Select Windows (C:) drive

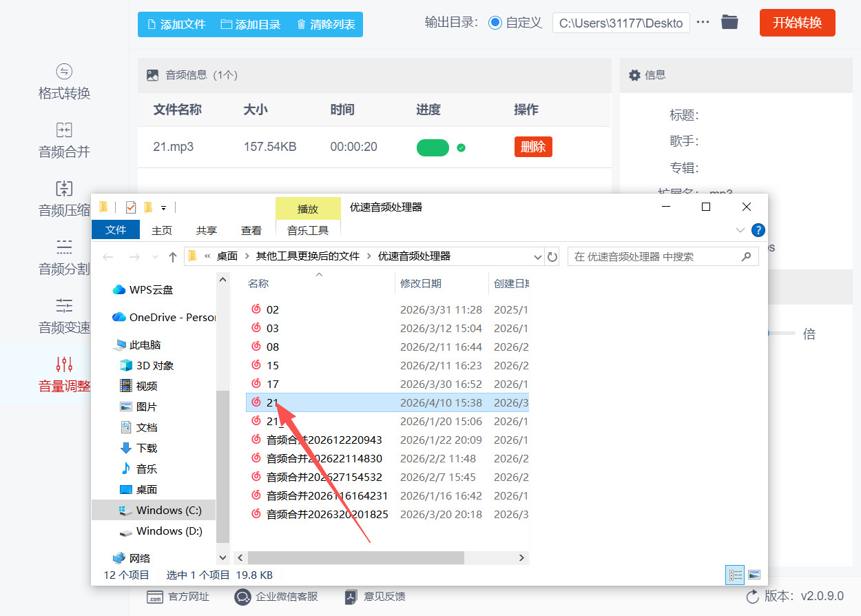point(153,511)
